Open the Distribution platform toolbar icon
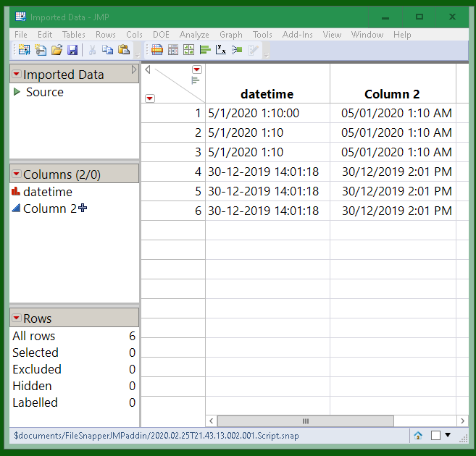Image resolution: width=476 pixels, height=456 pixels. click(205, 50)
